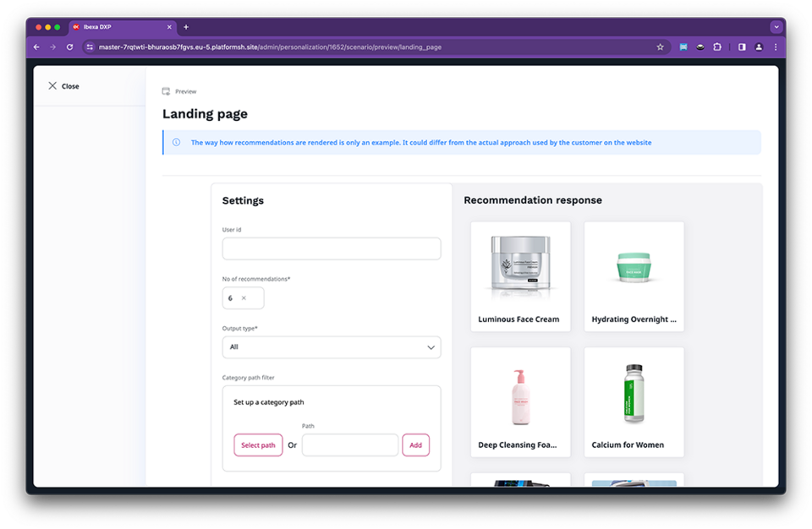This screenshot has width=812, height=529.
Task: Open a new browser tab
Action: [186, 27]
